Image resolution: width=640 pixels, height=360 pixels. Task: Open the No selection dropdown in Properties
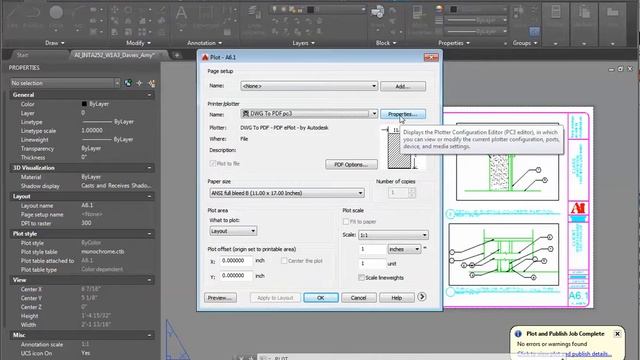point(65,83)
